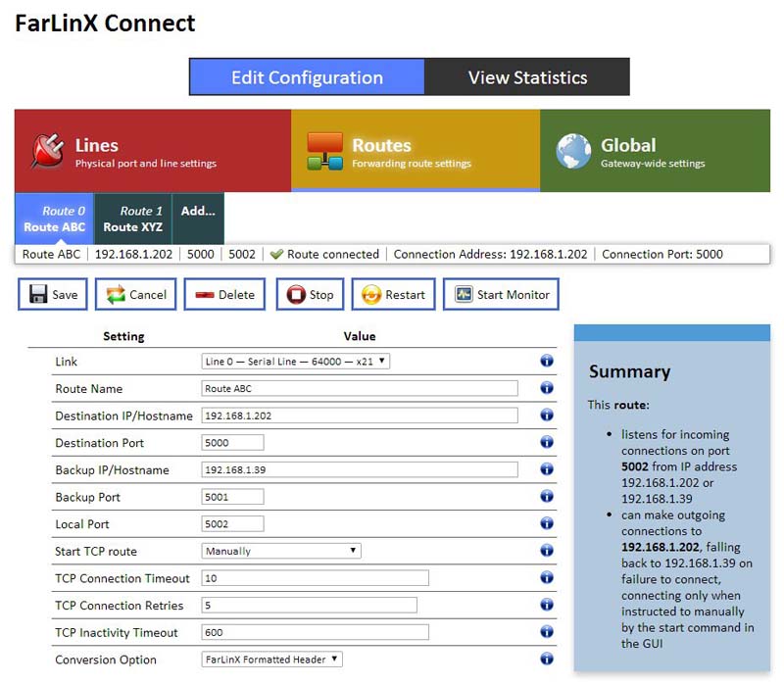Click the Destination IP/Hostname field
The image size is (784, 685).
click(360, 415)
